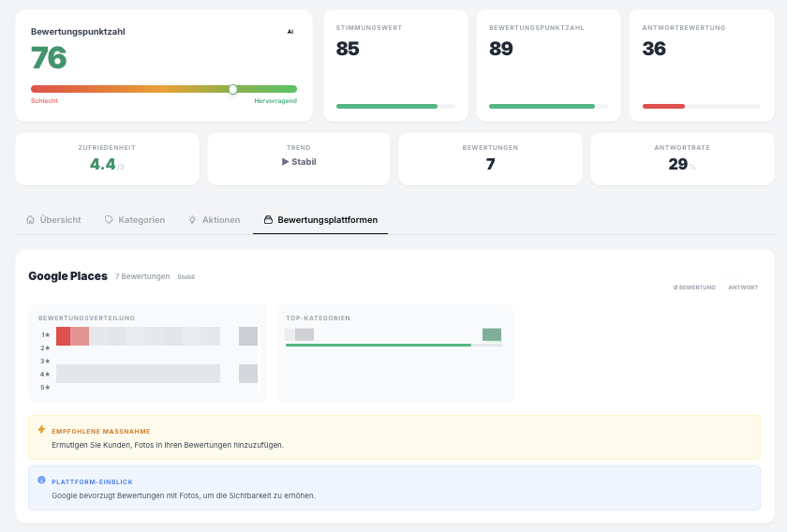Click the progress bar under small Bewertungspunktzahl 89
This screenshot has height=532, width=787.
click(542, 107)
